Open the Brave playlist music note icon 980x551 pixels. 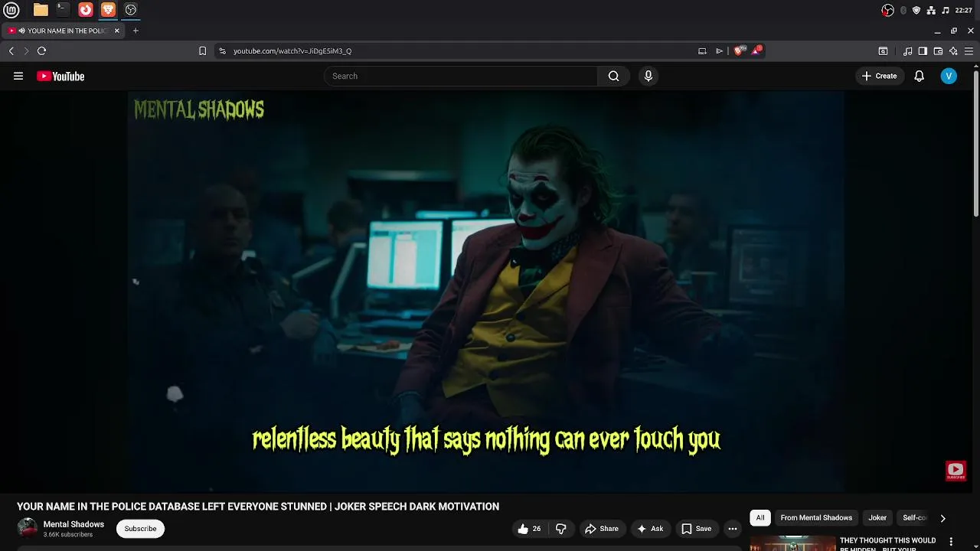[907, 51]
